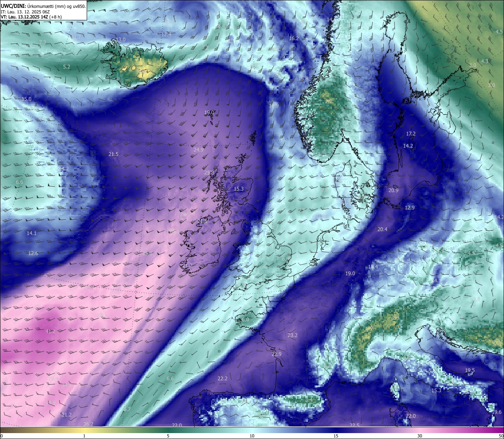The width and height of the screenshot is (504, 439).
Task: Click the 16.2 value label
Action: pos(294,39)
